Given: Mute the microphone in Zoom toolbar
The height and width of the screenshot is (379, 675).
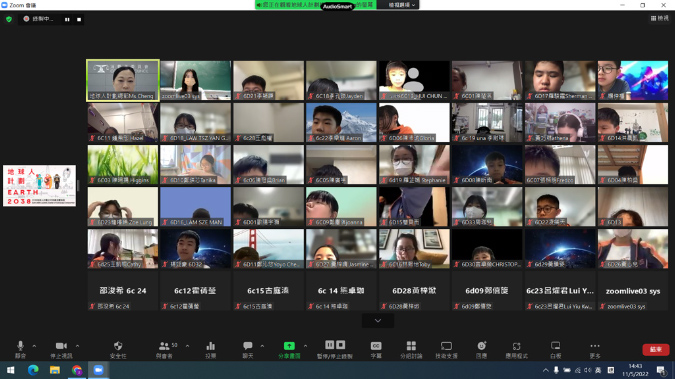Looking at the screenshot, I should pyautogui.click(x=20, y=349).
